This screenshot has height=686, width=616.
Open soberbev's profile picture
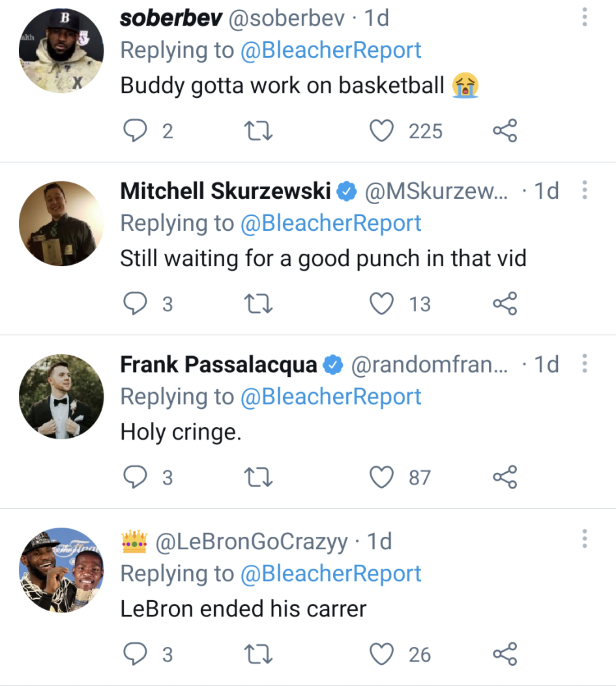pos(61,51)
